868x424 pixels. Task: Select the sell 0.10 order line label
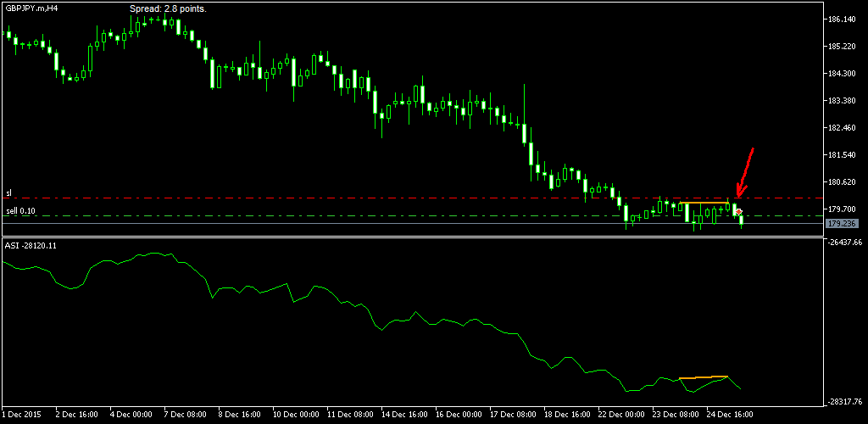[x=20, y=211]
